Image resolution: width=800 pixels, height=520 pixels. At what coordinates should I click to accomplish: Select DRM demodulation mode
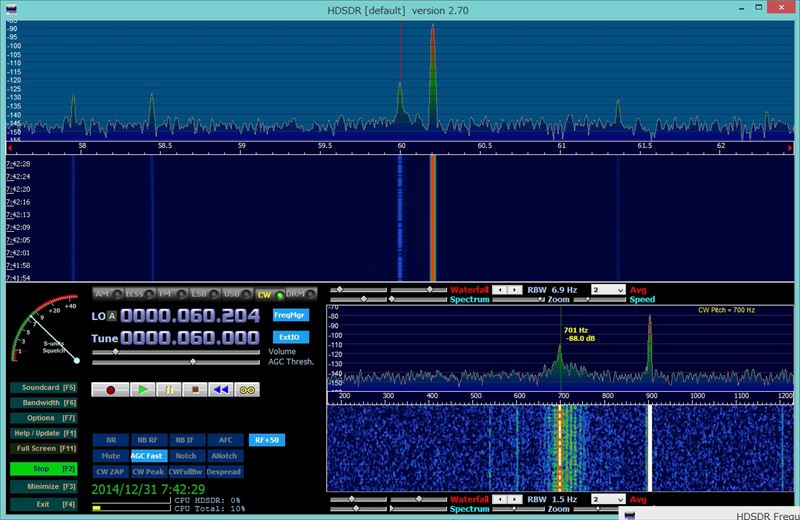301,294
